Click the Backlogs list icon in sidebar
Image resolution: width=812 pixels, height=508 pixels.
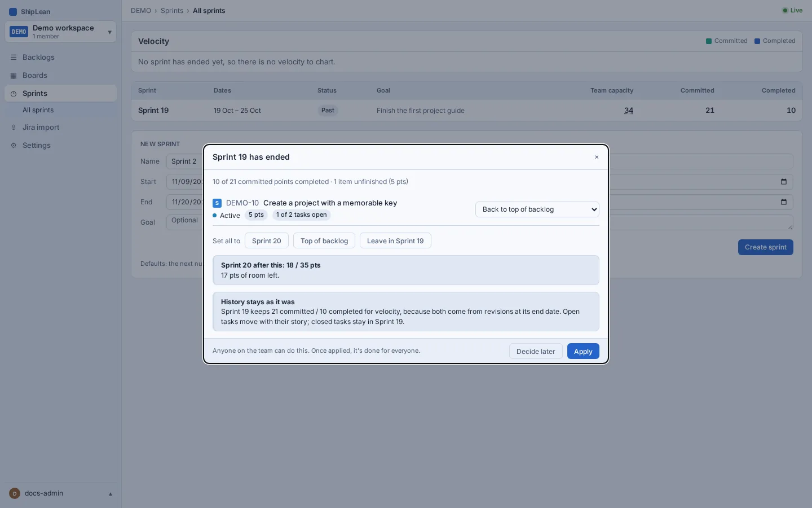[14, 58]
